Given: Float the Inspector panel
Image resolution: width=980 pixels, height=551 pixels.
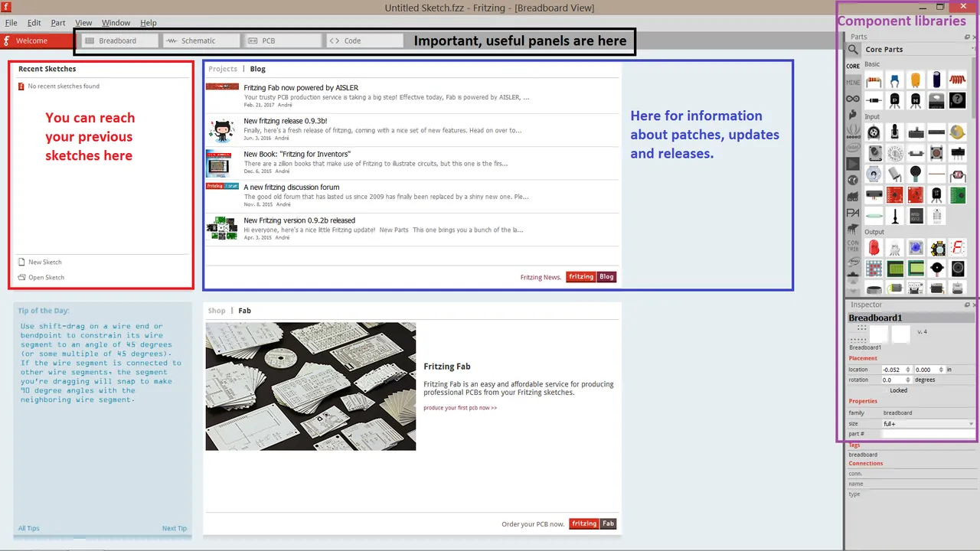Looking at the screenshot, I should [x=967, y=305].
